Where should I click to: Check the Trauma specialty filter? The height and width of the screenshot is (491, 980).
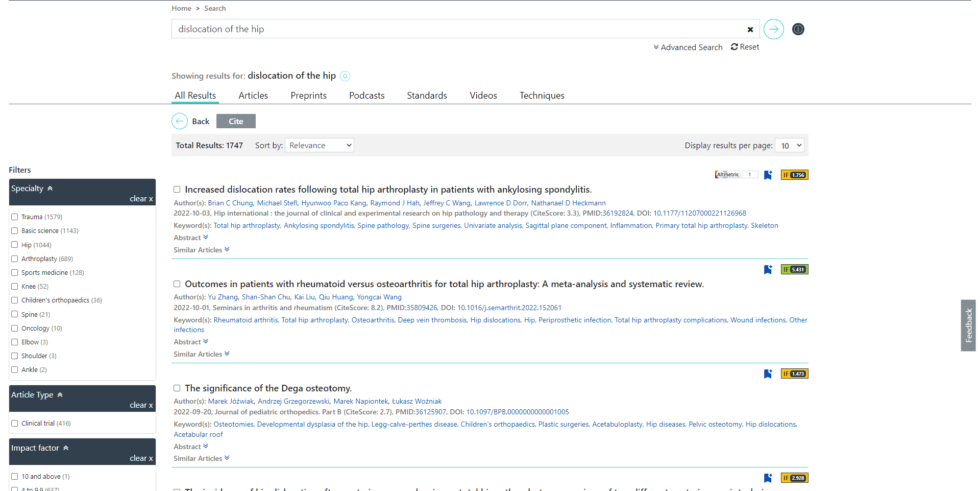click(15, 217)
